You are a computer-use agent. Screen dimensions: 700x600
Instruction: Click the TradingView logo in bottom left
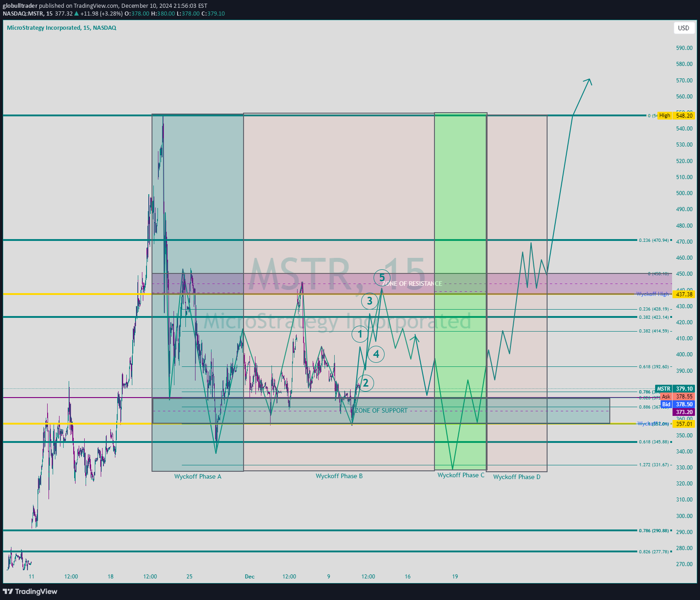click(30, 592)
